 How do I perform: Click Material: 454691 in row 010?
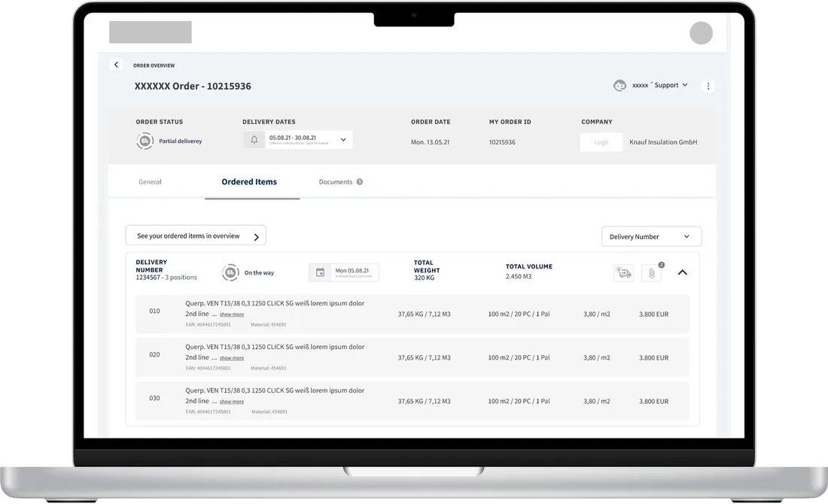[x=268, y=324]
